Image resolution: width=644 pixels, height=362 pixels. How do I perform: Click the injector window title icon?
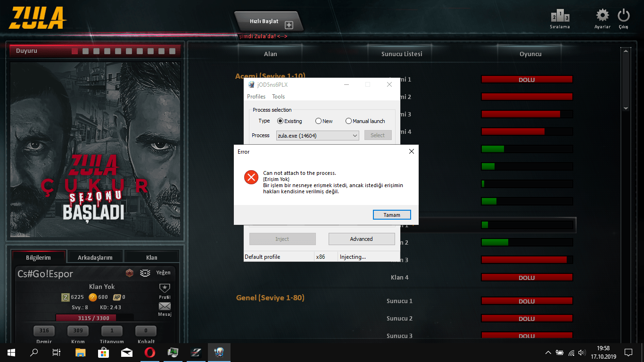point(251,84)
